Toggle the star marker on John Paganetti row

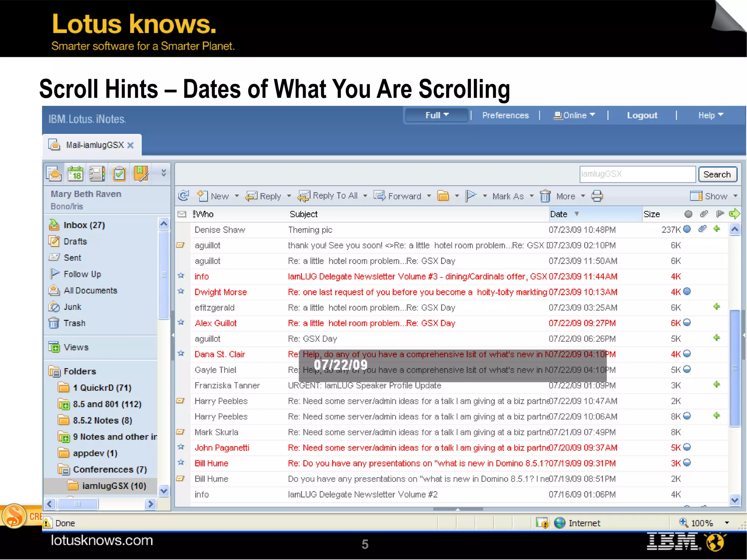pos(181,447)
